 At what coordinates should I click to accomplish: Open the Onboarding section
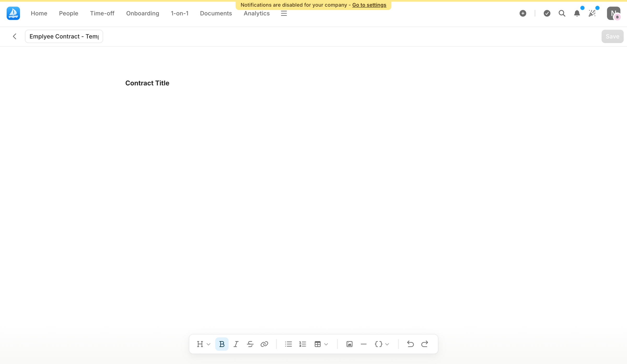[143, 13]
